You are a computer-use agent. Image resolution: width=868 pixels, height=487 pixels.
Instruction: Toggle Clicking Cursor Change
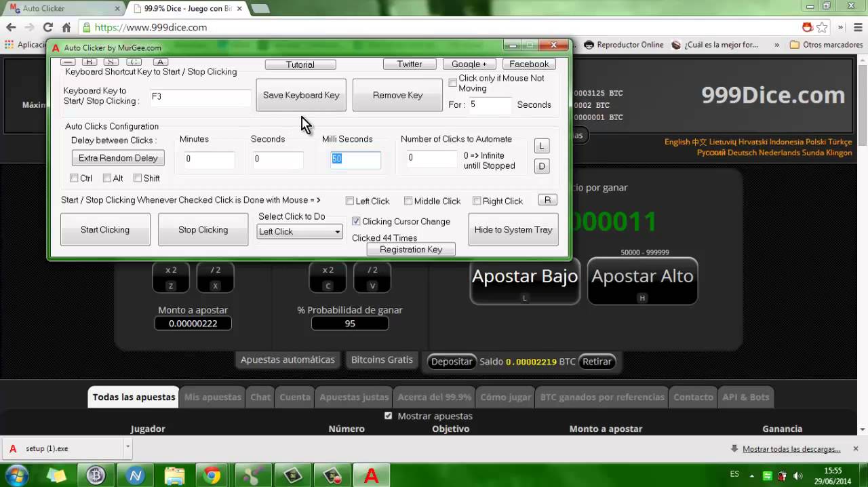(x=356, y=221)
